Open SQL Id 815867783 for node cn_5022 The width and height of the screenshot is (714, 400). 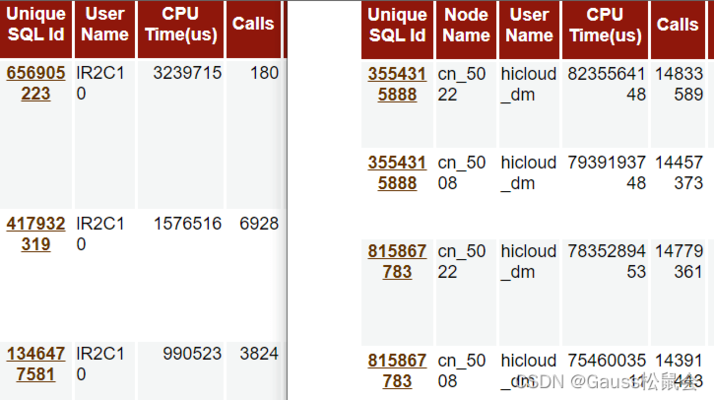click(x=397, y=262)
